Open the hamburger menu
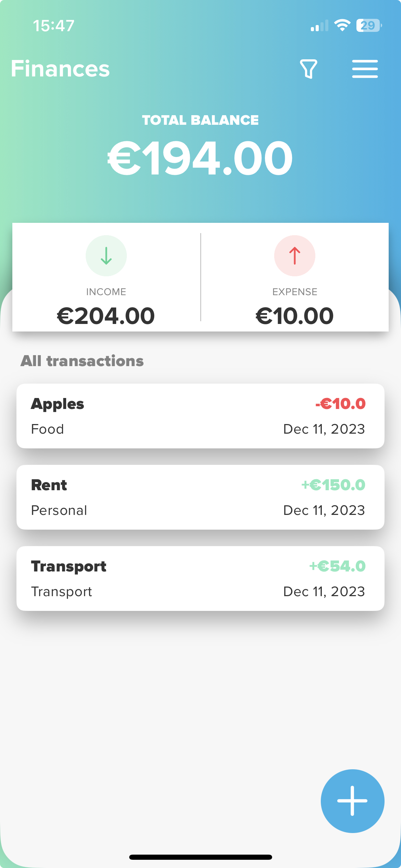Image resolution: width=401 pixels, height=868 pixels. point(365,69)
